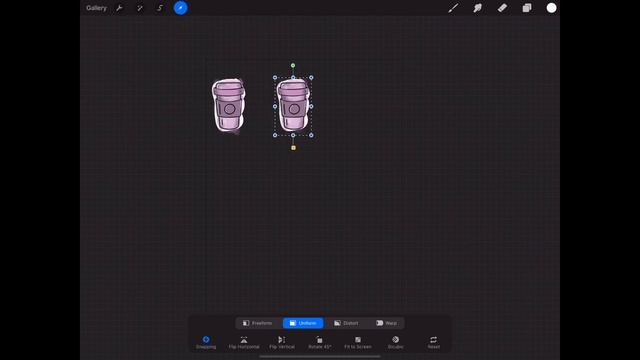This screenshot has width=640, height=360.
Task: Select the Eraser tool
Action: pos(502,8)
